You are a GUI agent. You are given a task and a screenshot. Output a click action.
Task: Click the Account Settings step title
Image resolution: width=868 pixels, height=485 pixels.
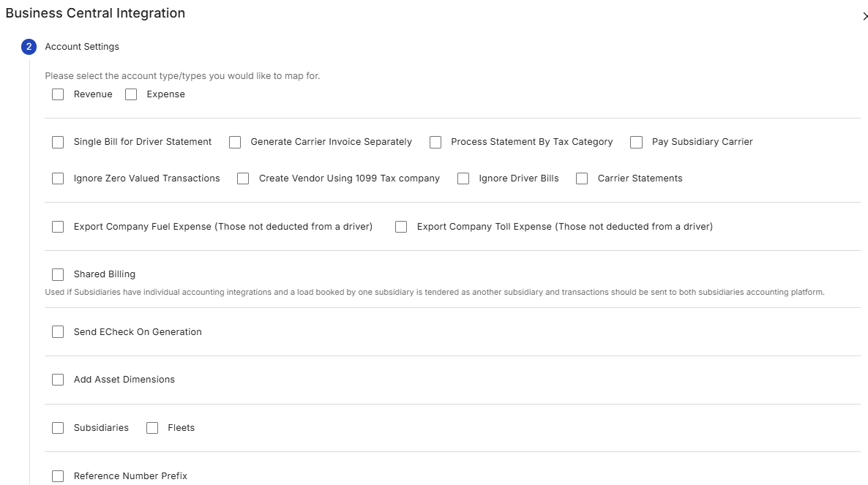coord(82,47)
